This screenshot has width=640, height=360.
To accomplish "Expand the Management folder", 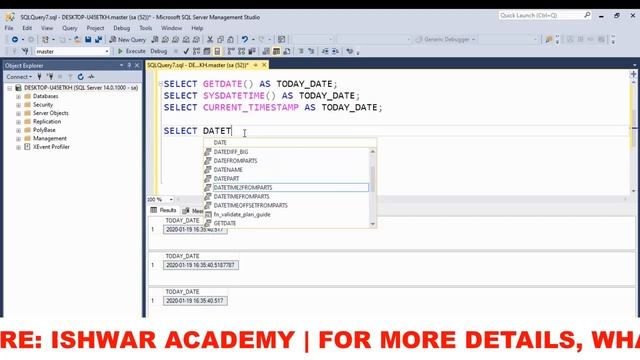I will tap(18, 138).
